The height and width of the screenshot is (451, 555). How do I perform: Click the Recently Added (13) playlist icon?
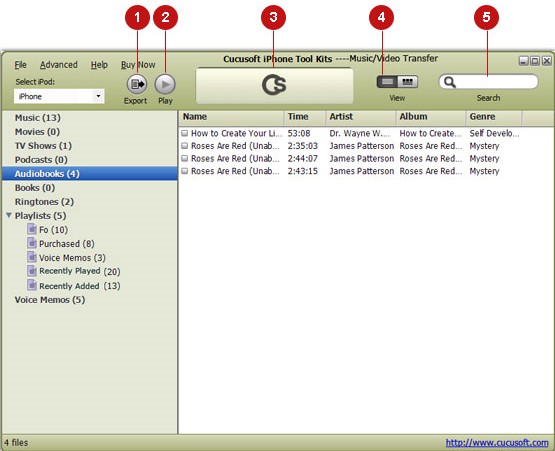[32, 285]
